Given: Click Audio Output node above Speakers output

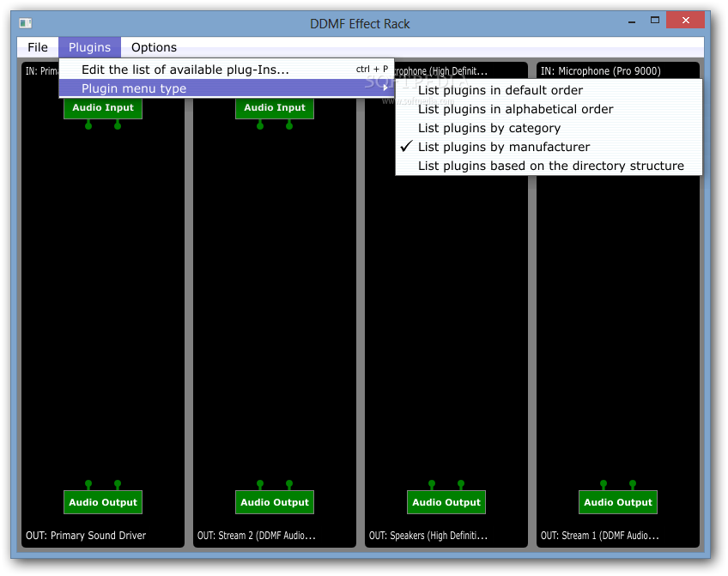Looking at the screenshot, I should [x=446, y=502].
